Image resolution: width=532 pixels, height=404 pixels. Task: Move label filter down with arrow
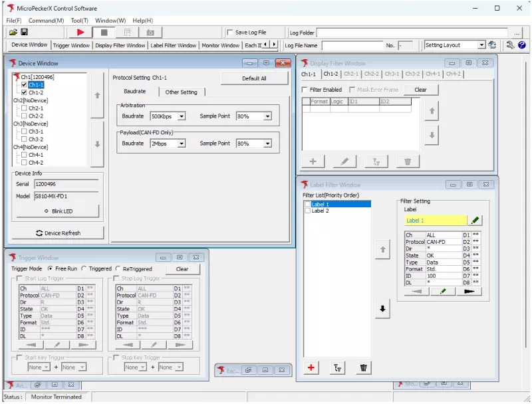[x=382, y=309]
